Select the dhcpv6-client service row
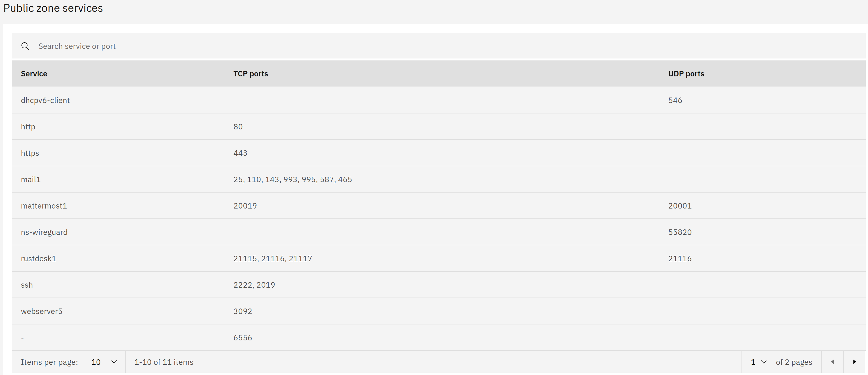Screen dimensions: 868x375 point(45,100)
